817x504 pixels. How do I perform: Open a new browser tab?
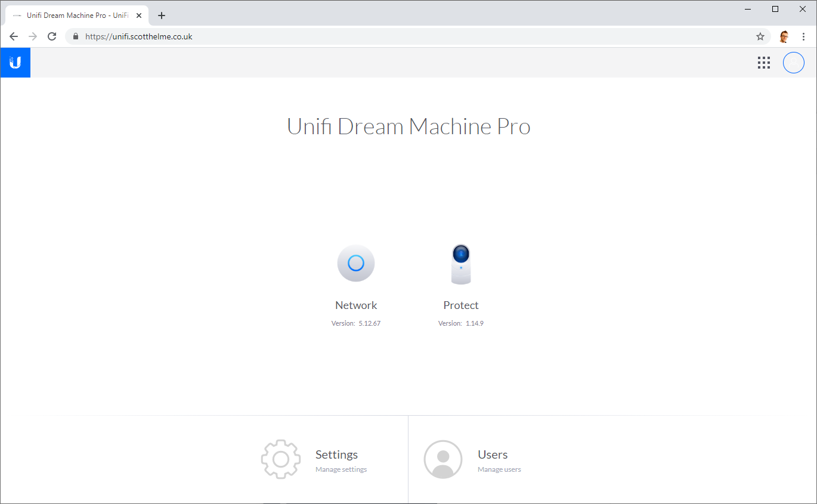[162, 16]
